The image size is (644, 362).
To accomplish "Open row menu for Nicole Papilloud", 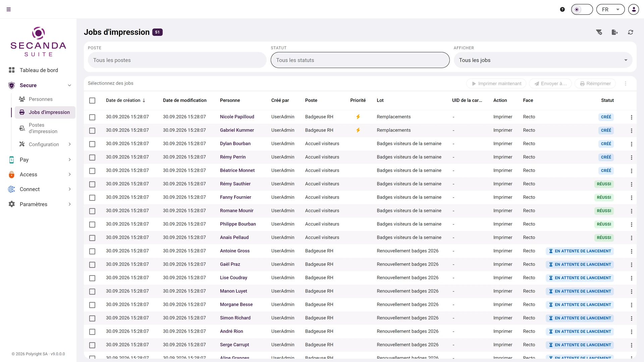I will 632,117.
